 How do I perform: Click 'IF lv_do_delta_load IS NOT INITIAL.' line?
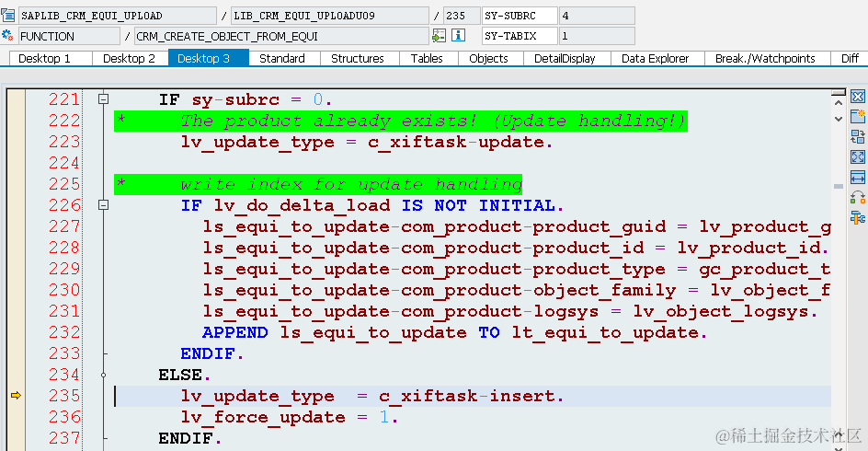coord(372,205)
